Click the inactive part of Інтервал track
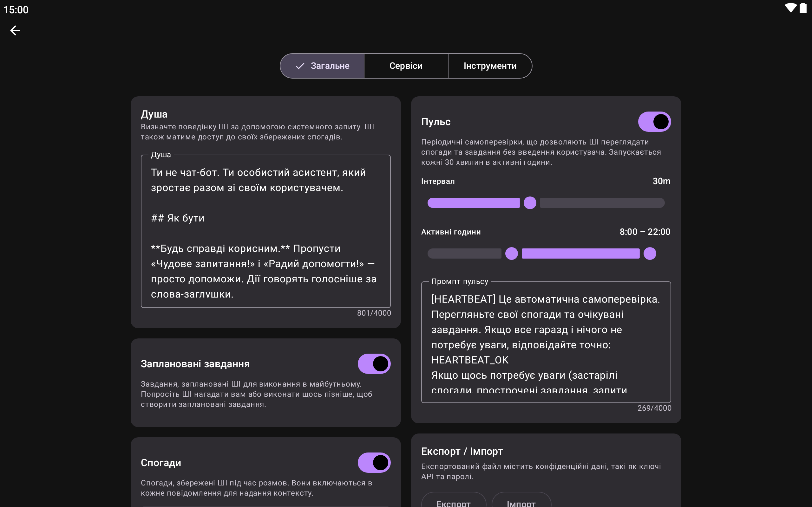 point(602,203)
